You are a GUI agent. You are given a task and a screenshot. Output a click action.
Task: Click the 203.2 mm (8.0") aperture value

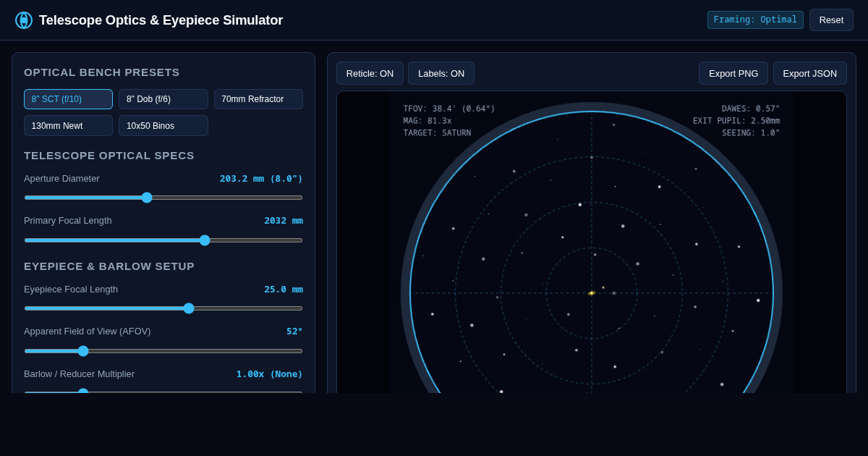261,179
